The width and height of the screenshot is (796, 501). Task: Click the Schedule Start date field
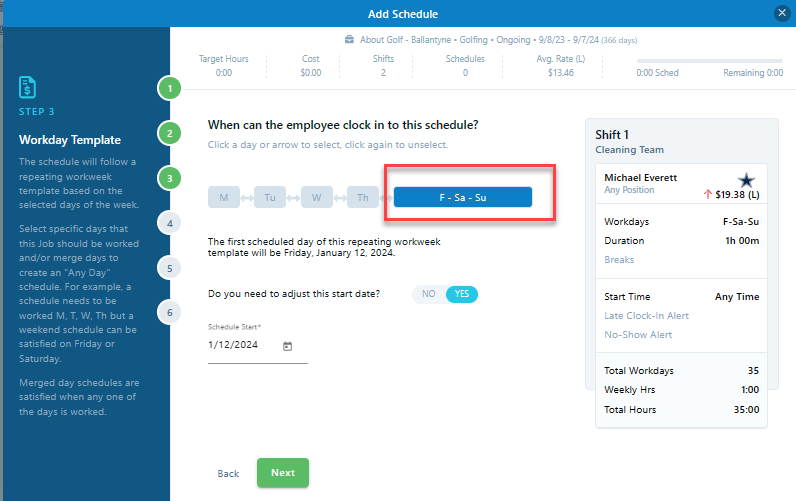coord(258,345)
